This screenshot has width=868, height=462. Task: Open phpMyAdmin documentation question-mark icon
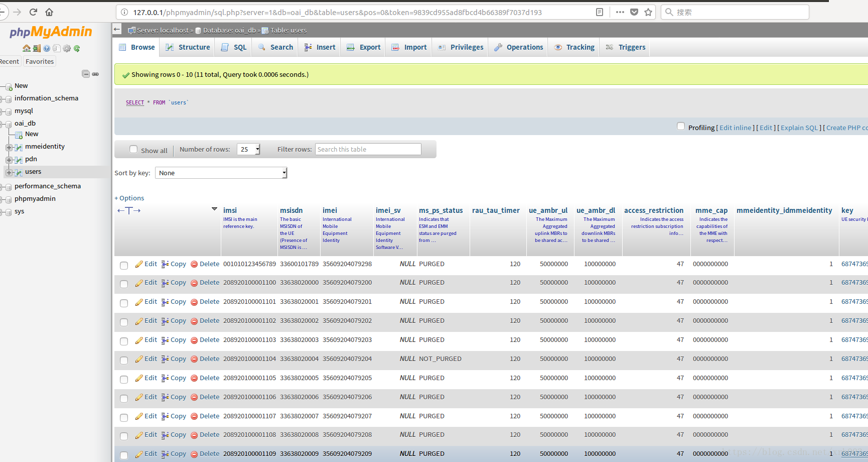(47, 48)
